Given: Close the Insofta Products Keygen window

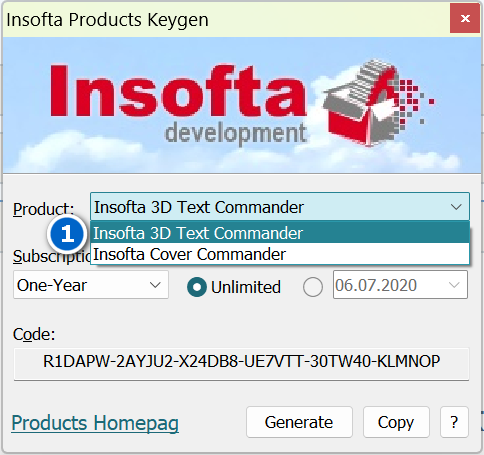Looking at the screenshot, I should (465, 18).
